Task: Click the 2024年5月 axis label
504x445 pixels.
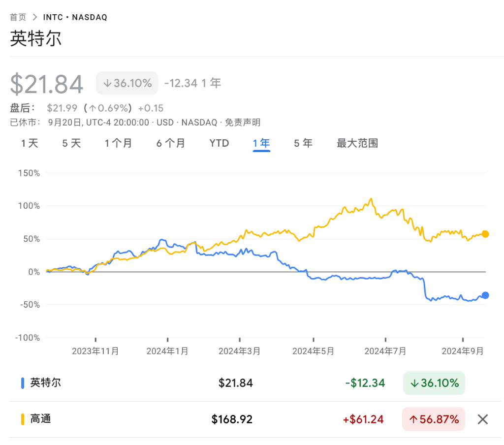Action: click(313, 351)
